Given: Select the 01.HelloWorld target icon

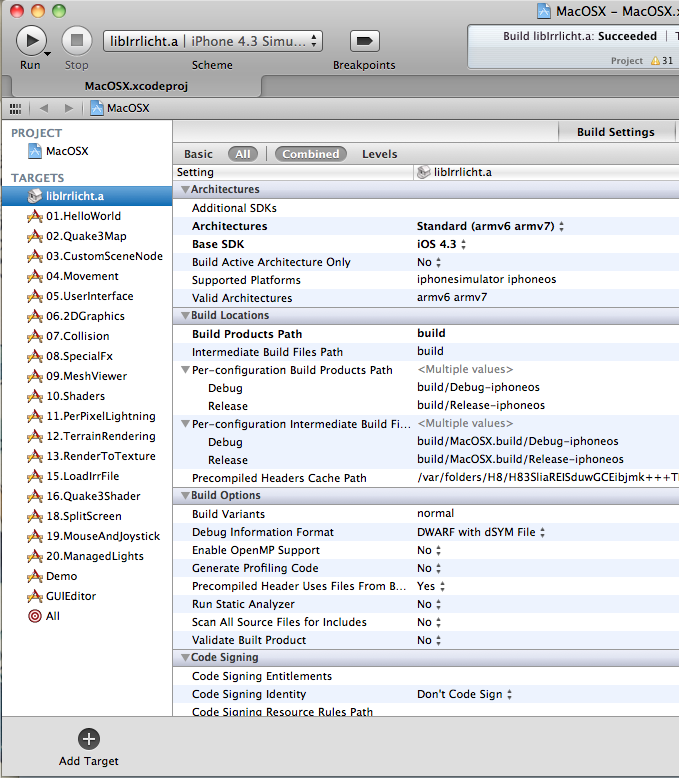Looking at the screenshot, I should 35,216.
